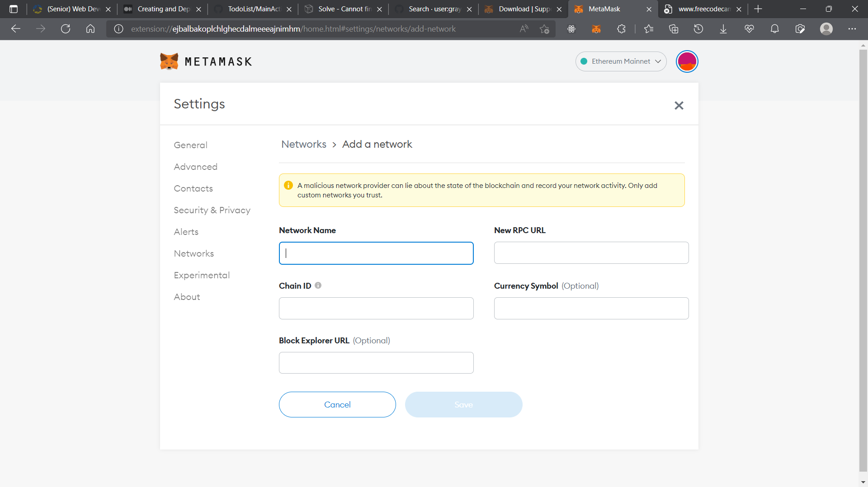Screen dimensions: 868x487
Task: Select Networks in the settings sidebar
Action: (x=193, y=253)
